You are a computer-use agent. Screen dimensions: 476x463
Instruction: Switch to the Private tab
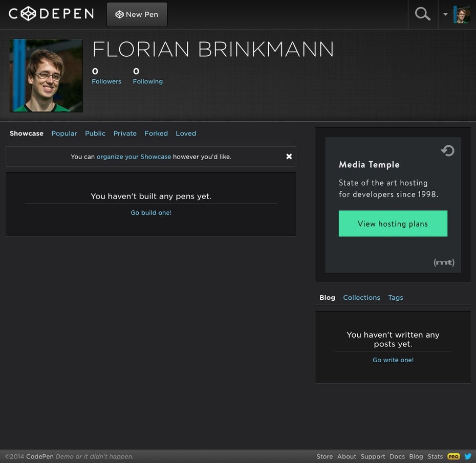[x=125, y=133]
